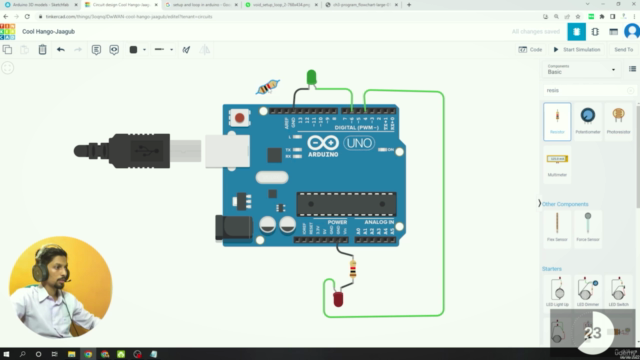Open the Code editor

click(x=530, y=49)
